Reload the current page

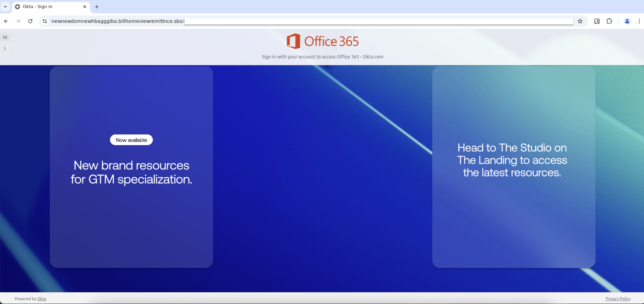[x=30, y=21]
